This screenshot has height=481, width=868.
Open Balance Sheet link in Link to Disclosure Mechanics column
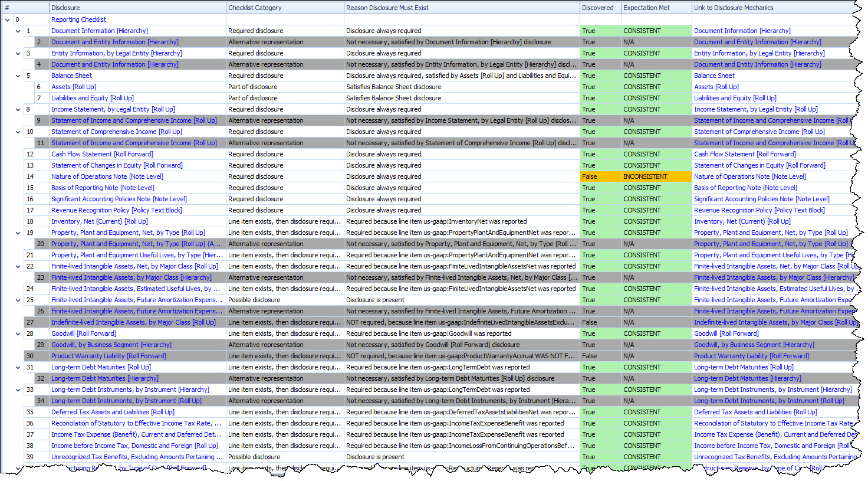(x=714, y=76)
